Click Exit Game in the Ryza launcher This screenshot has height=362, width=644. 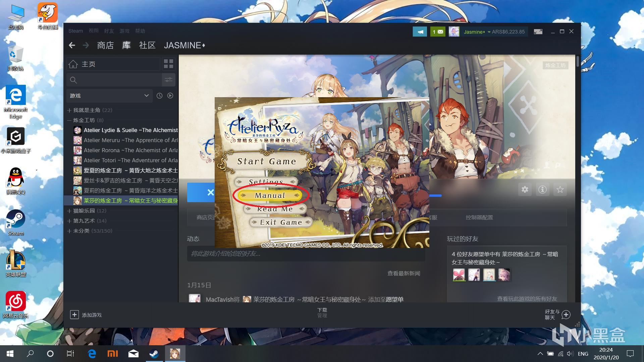[x=281, y=222]
